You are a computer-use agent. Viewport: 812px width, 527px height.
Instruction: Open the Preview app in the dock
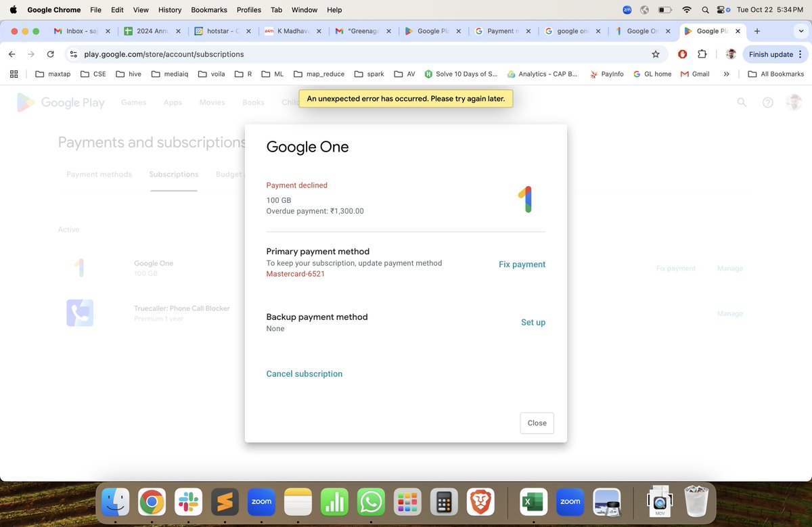607,502
